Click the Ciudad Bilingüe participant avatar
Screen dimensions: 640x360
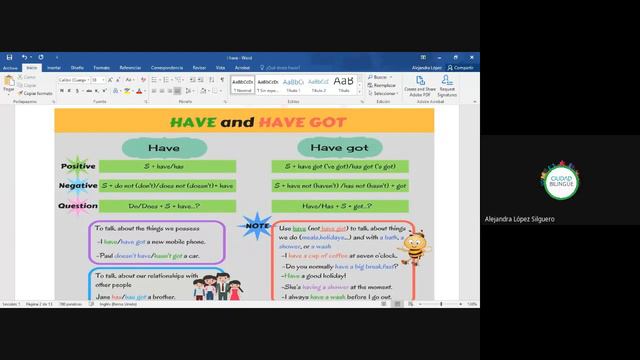coord(561,181)
